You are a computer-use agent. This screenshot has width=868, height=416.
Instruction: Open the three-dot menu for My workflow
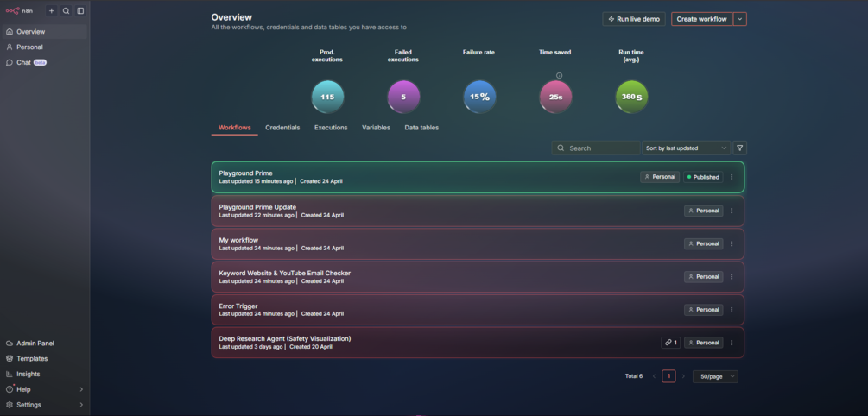coord(732,243)
